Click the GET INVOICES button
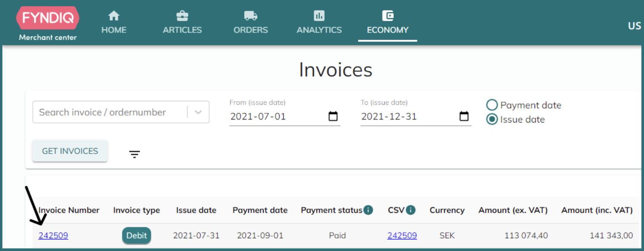 (70, 151)
